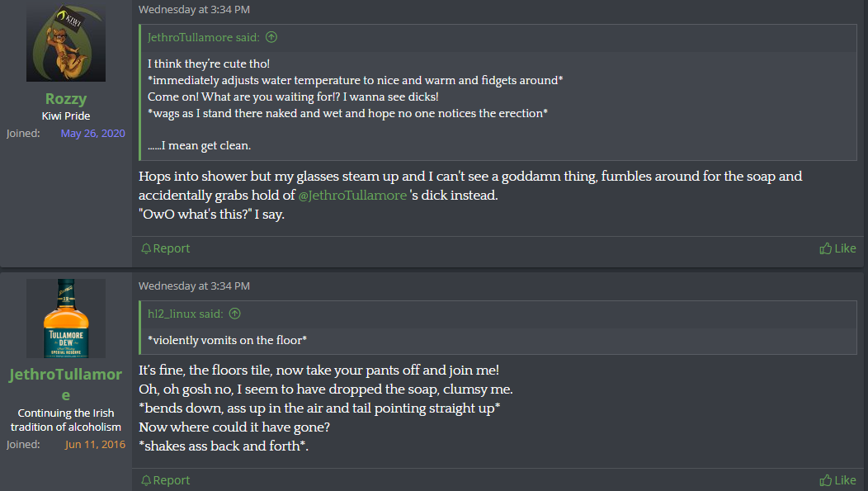Open JethroTullamore's whiskey bottle avatar

[x=66, y=319]
